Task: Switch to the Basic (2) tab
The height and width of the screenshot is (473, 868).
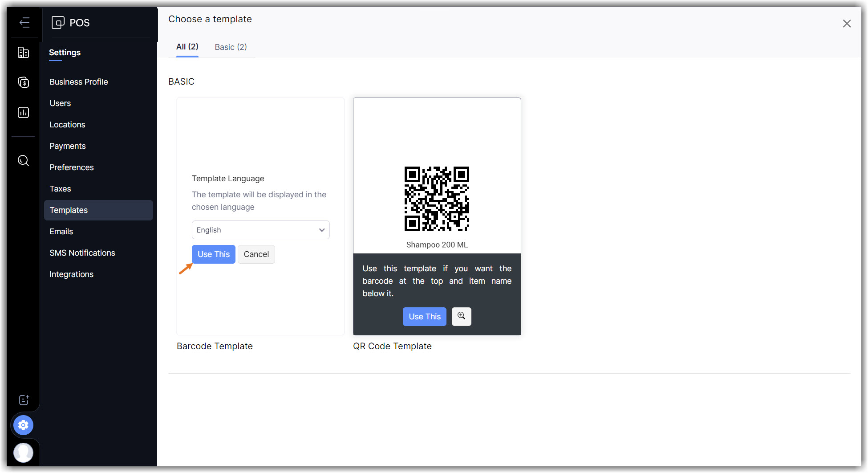Action: (231, 47)
